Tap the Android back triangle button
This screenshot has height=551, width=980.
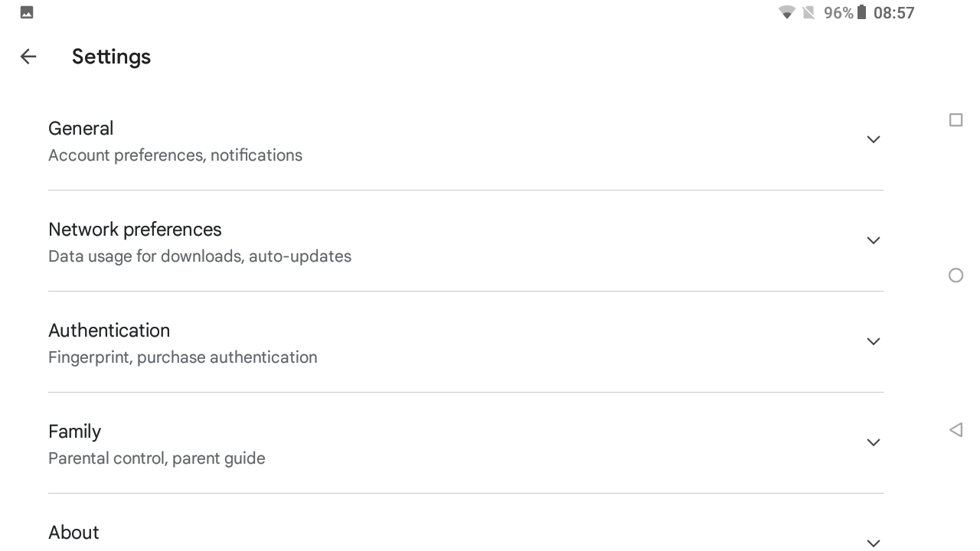tap(955, 430)
